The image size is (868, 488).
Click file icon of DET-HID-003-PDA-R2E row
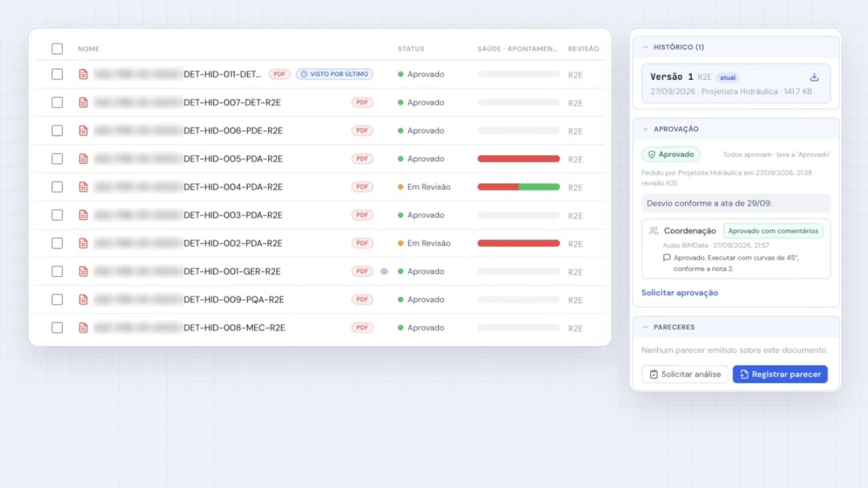pyautogui.click(x=83, y=215)
